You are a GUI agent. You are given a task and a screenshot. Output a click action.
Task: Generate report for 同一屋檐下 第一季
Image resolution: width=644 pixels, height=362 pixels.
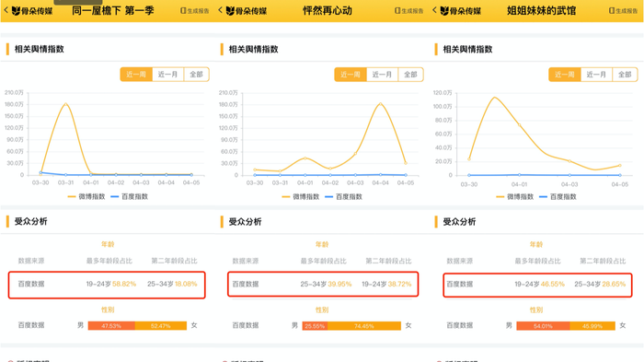click(x=195, y=11)
